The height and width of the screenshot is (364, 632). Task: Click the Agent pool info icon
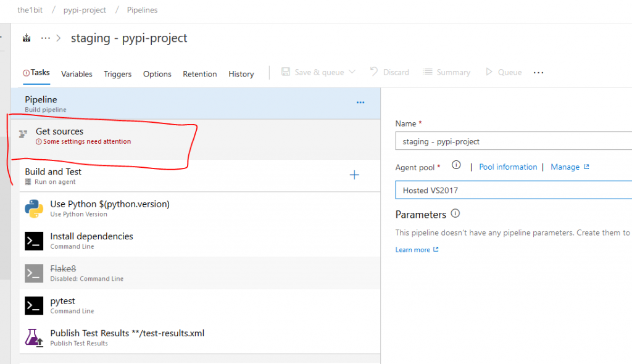click(456, 165)
